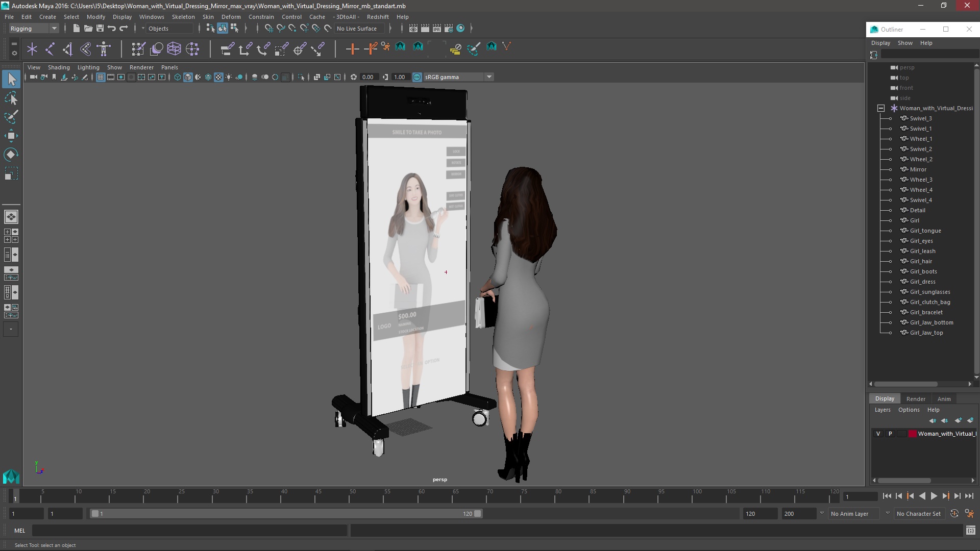Open the Redshift menu
The height and width of the screenshot is (551, 980).
coord(378,17)
